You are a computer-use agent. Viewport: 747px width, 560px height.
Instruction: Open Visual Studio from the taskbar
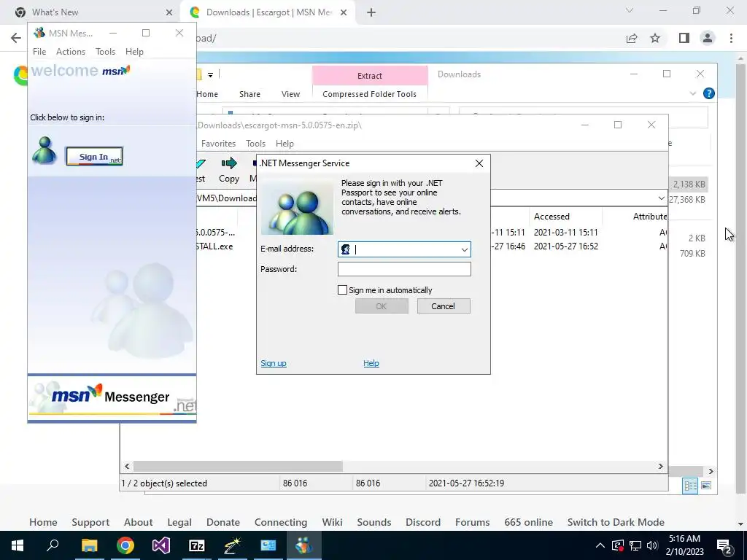[x=161, y=545]
